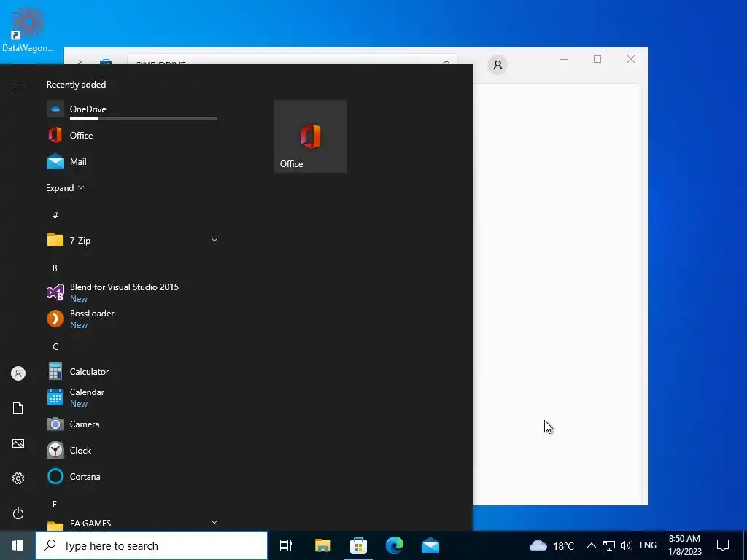This screenshot has height=560, width=747.
Task: Switch to Microsoft Store on taskbar
Action: (x=358, y=545)
